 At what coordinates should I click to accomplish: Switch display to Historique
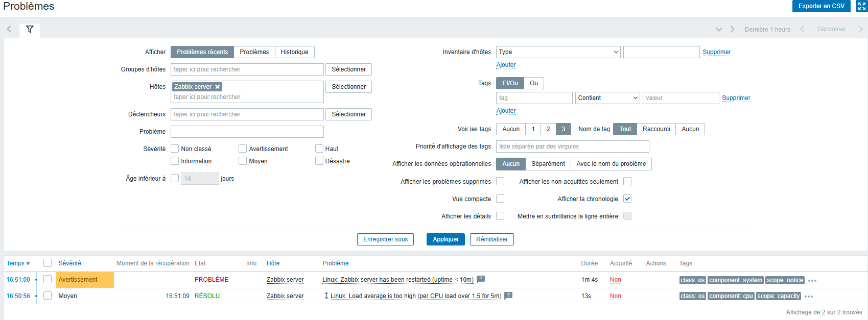point(294,52)
